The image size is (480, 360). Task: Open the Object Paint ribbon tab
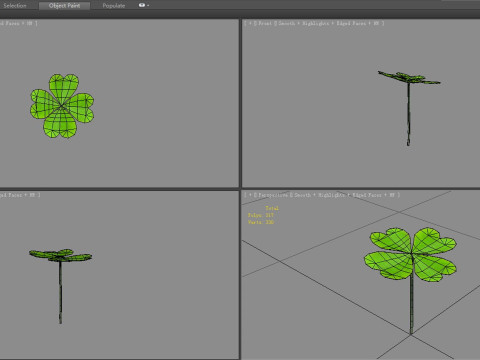(64, 5)
